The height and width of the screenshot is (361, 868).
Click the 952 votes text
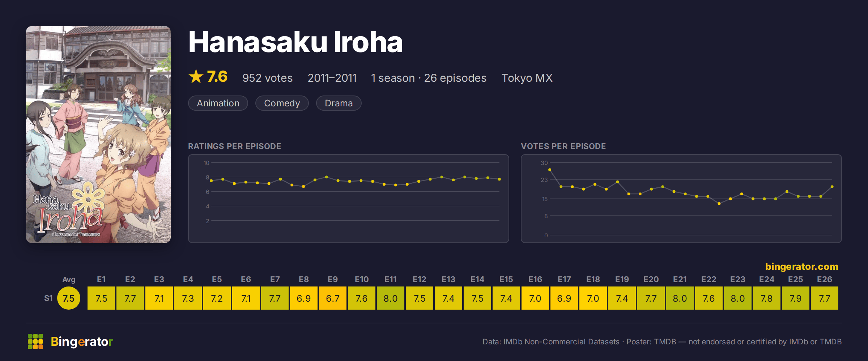268,78
